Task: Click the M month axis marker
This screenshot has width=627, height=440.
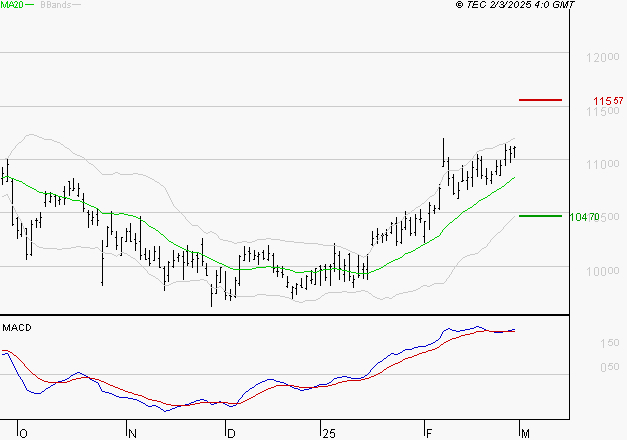Action: coord(525,434)
